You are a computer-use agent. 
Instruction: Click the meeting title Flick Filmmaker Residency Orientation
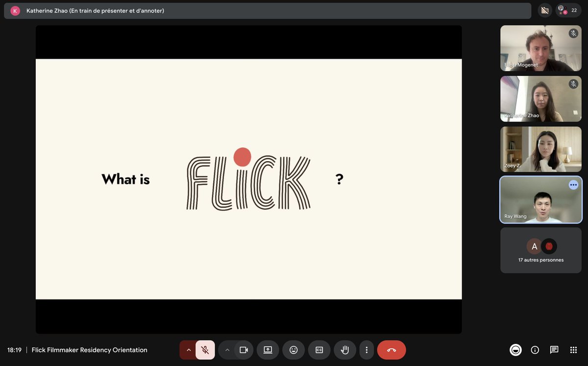pos(89,350)
